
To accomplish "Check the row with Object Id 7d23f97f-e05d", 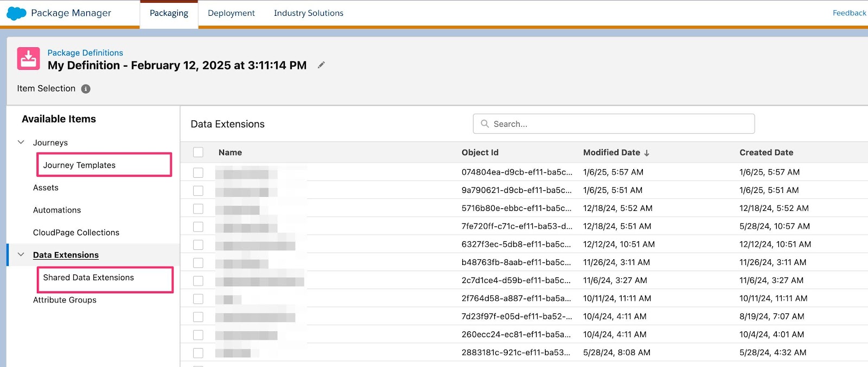I will (x=198, y=317).
